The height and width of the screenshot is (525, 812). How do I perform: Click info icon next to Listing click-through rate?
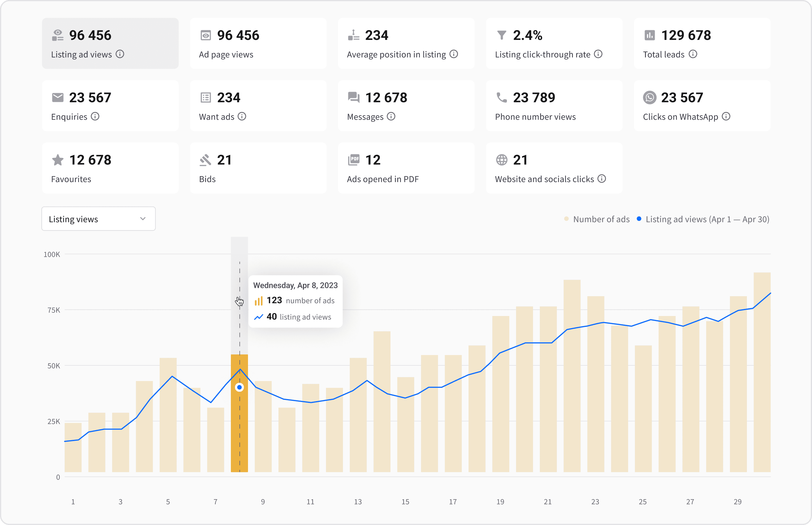pos(598,54)
